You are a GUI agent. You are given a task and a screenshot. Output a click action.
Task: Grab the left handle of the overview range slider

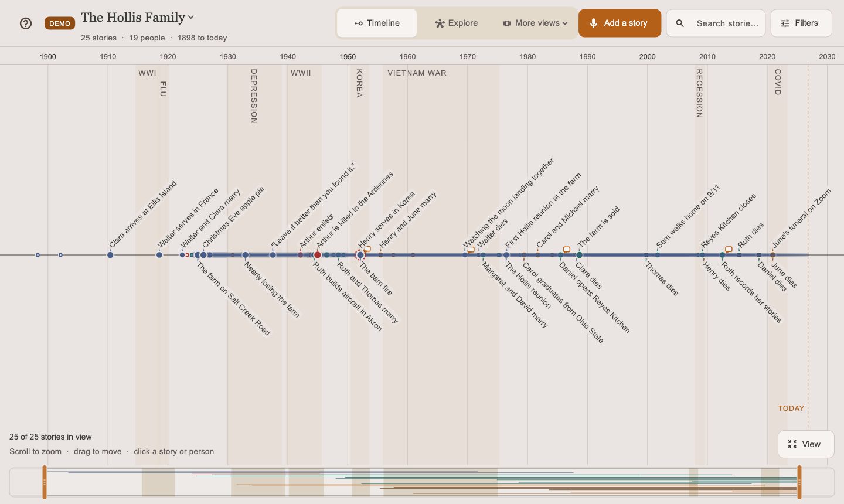[x=45, y=482]
